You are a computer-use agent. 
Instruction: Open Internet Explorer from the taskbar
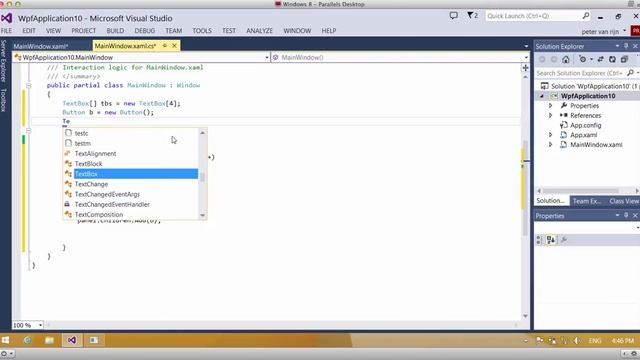pyautogui.click(x=27, y=340)
